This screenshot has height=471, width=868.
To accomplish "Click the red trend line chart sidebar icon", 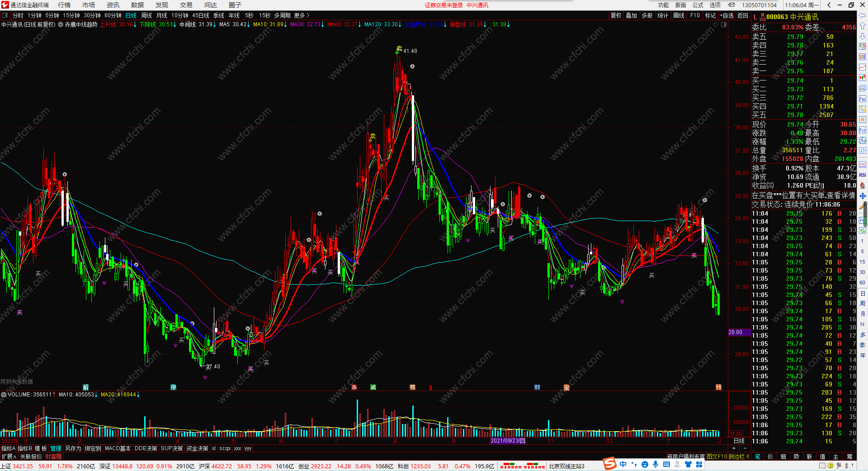I will click(x=863, y=67).
